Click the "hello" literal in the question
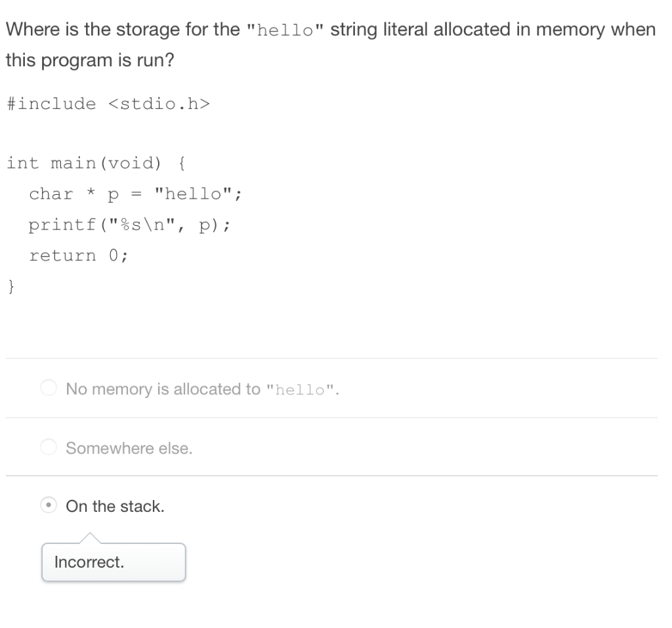672x628 pixels. (282, 30)
